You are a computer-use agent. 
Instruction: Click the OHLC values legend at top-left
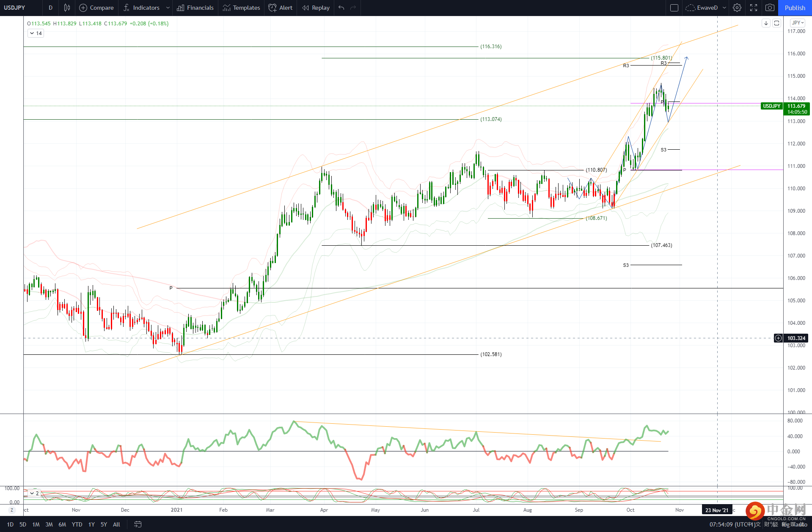point(98,23)
